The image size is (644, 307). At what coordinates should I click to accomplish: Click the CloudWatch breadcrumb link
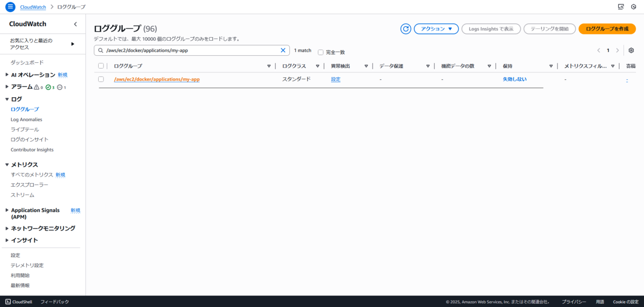coord(33,7)
